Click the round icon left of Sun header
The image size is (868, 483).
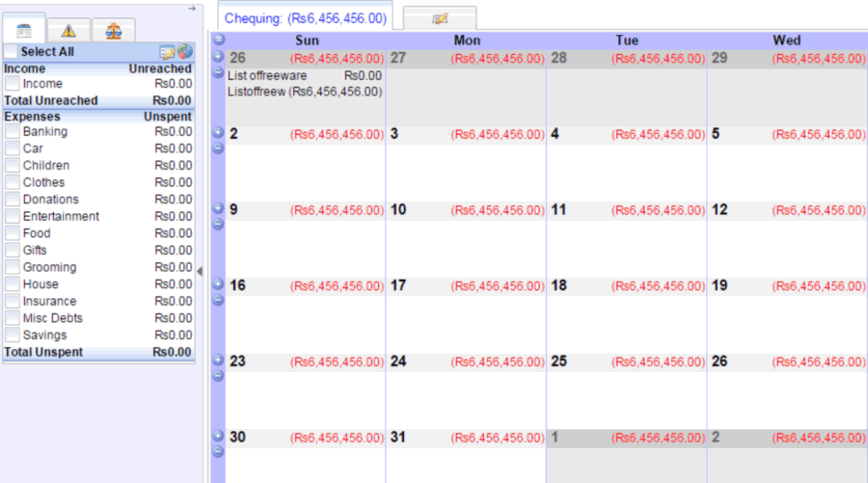219,40
